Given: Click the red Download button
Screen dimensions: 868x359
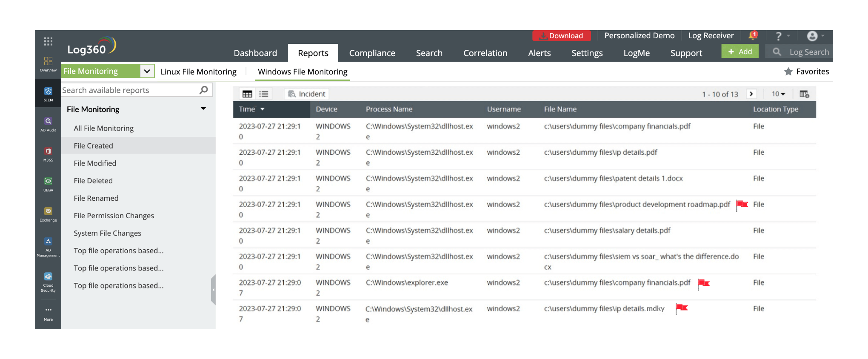Looking at the screenshot, I should [x=562, y=36].
